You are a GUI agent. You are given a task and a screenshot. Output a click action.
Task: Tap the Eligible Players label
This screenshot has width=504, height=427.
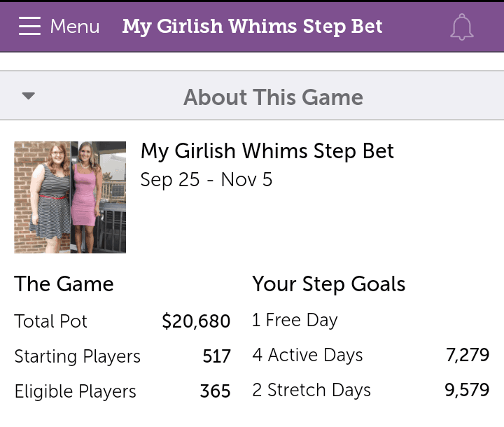coord(75,391)
